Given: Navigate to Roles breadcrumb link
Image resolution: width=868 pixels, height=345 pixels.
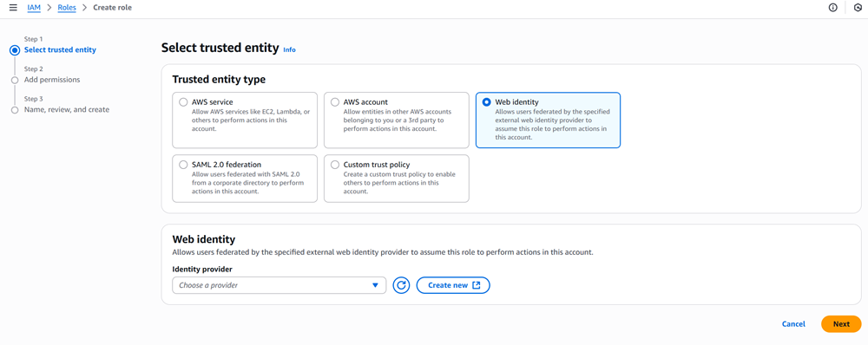Looking at the screenshot, I should (x=67, y=8).
